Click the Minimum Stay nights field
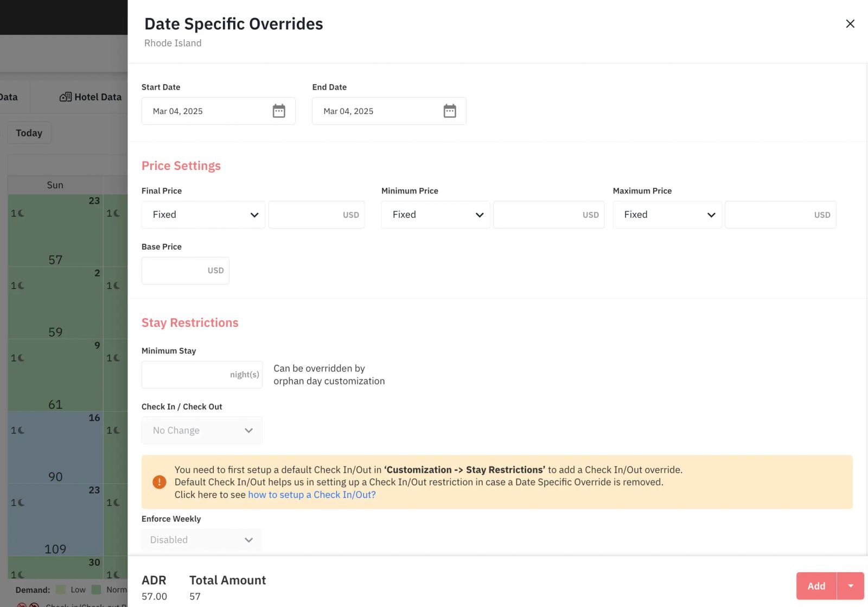868x607 pixels. point(202,375)
